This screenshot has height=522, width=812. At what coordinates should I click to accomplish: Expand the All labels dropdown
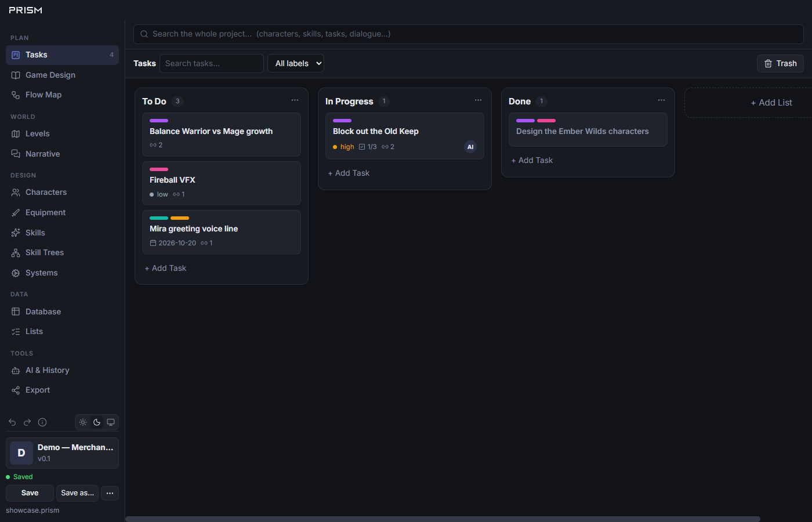pyautogui.click(x=296, y=63)
